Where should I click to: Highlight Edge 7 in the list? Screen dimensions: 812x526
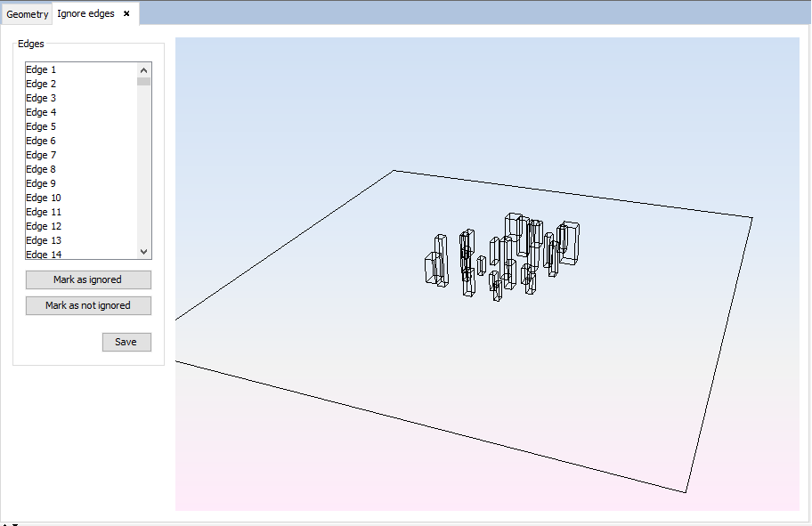(x=41, y=155)
